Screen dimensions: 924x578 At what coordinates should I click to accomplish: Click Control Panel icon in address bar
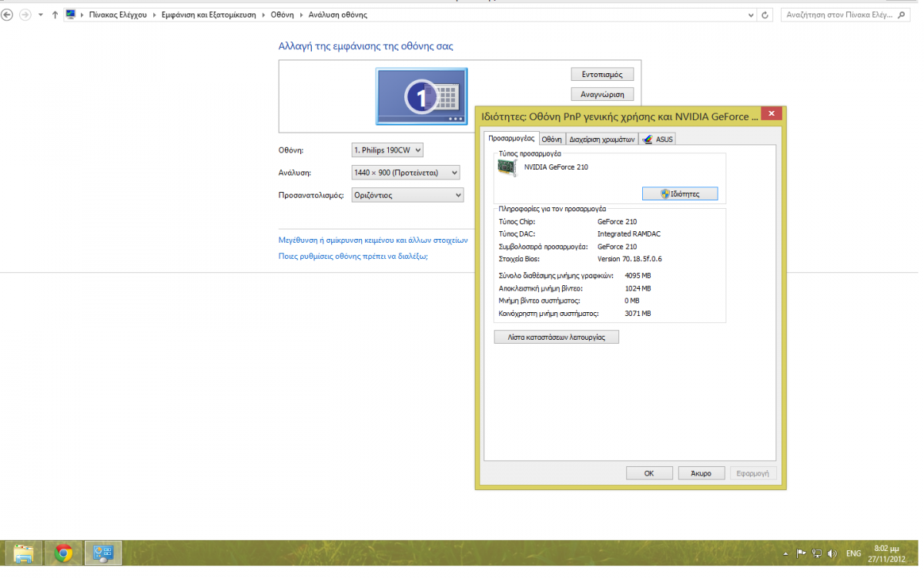click(71, 15)
